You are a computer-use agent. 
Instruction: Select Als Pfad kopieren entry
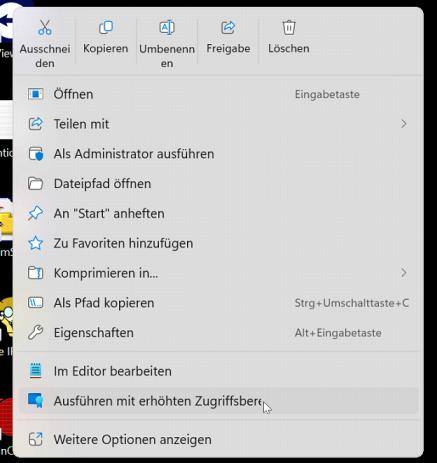point(218,303)
